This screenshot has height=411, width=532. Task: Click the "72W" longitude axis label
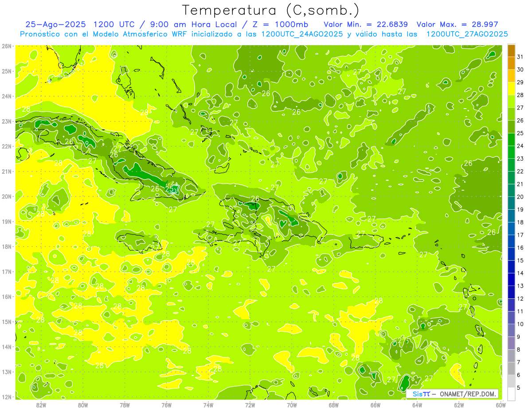click(250, 405)
